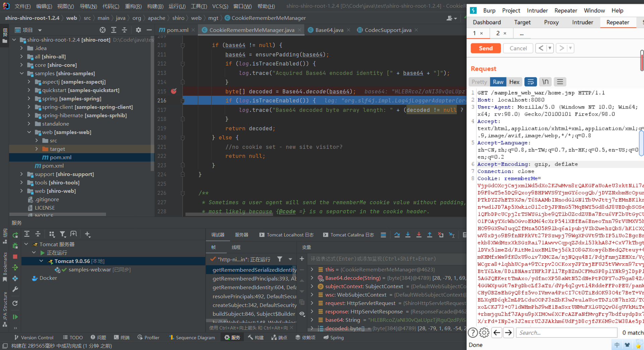The image size is (644, 350).
Task: Collapse all nodes in Services tree toolbar
Action: click(38, 234)
